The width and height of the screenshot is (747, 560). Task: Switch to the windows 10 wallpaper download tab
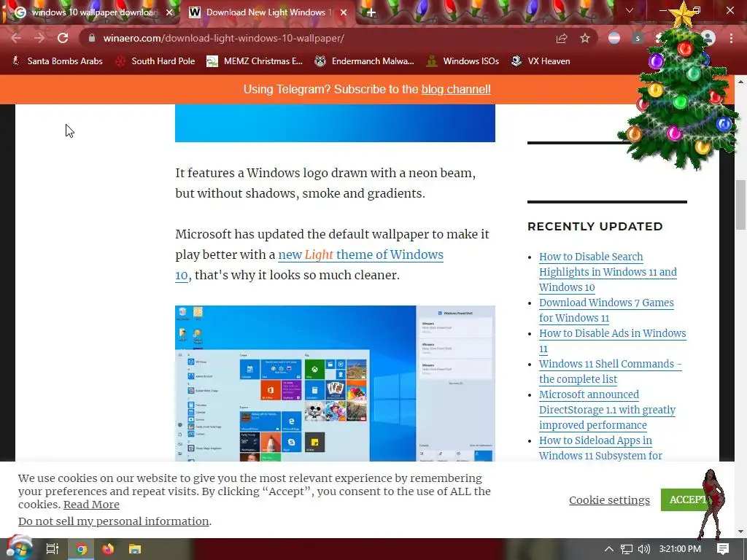click(x=90, y=12)
